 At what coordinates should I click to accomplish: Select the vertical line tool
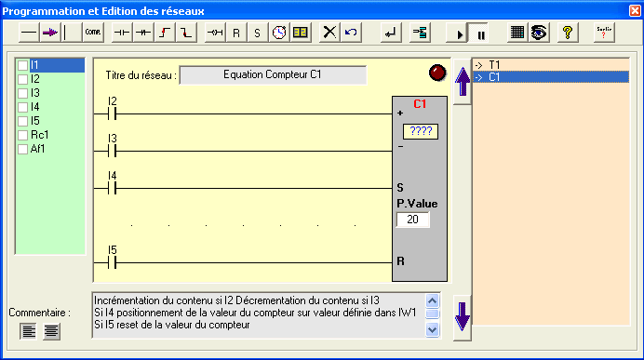(72, 33)
